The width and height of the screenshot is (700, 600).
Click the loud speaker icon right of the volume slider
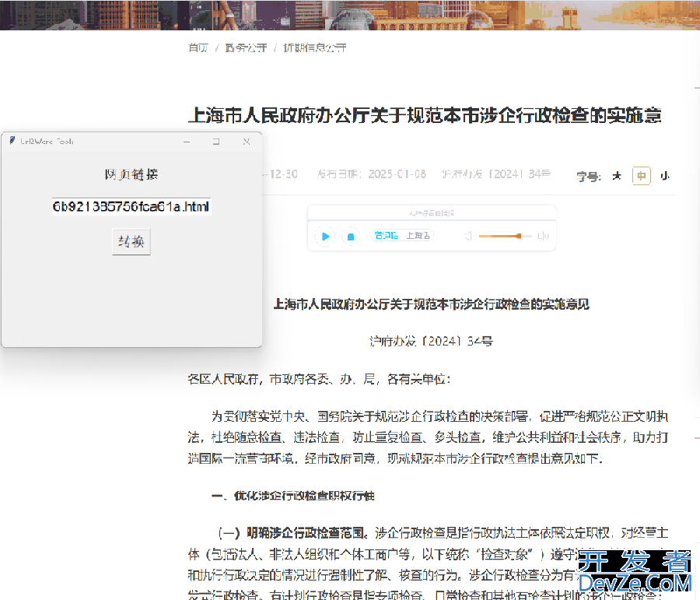543,236
